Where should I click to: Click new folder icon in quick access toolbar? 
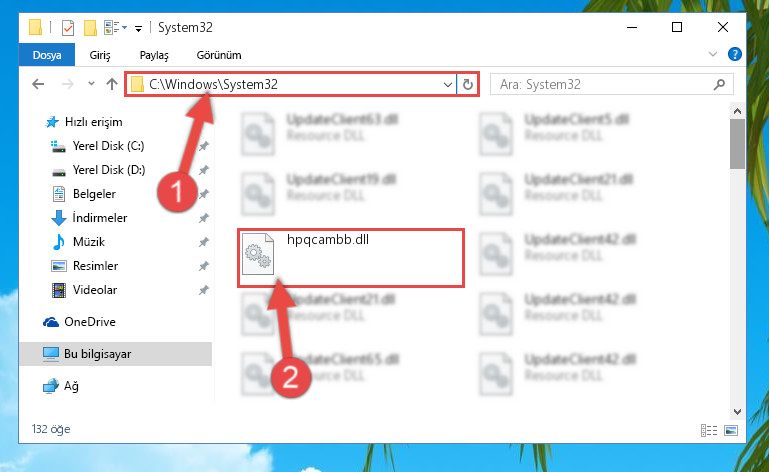(90, 28)
